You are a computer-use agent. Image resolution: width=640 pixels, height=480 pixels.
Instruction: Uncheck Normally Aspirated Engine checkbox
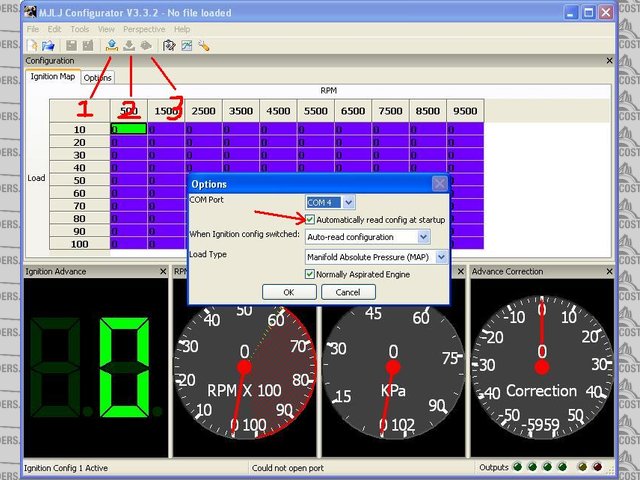311,274
